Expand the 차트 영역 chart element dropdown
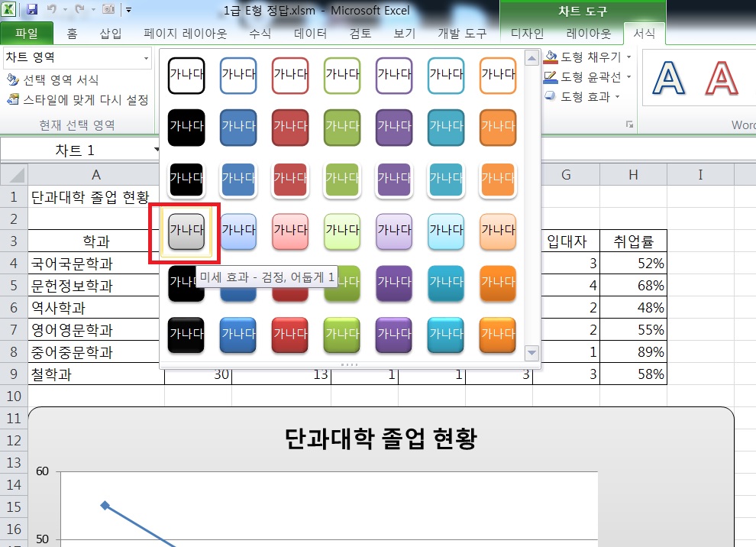Image resolution: width=756 pixels, height=547 pixels. pyautogui.click(x=146, y=58)
